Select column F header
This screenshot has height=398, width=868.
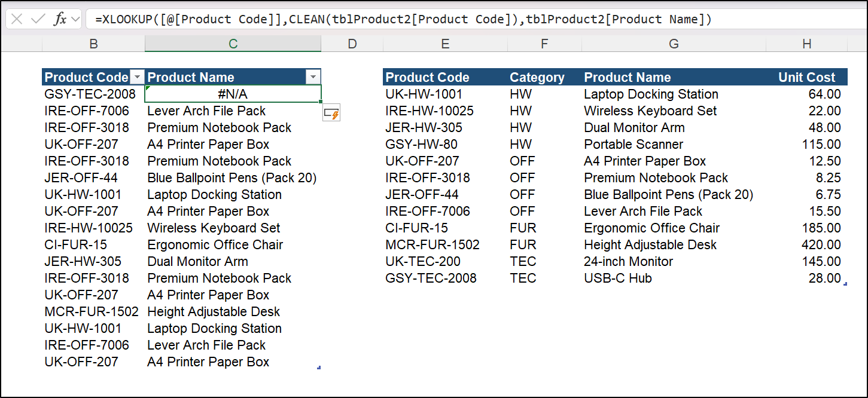544,44
